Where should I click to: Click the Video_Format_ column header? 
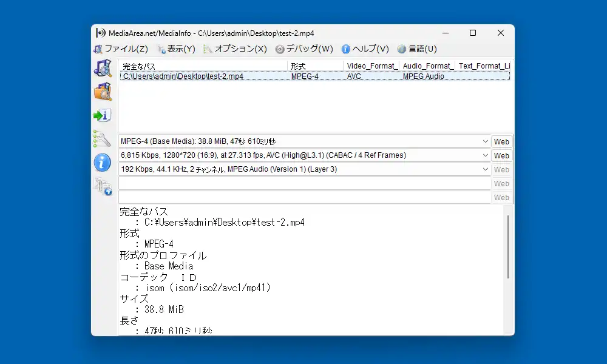pos(371,66)
